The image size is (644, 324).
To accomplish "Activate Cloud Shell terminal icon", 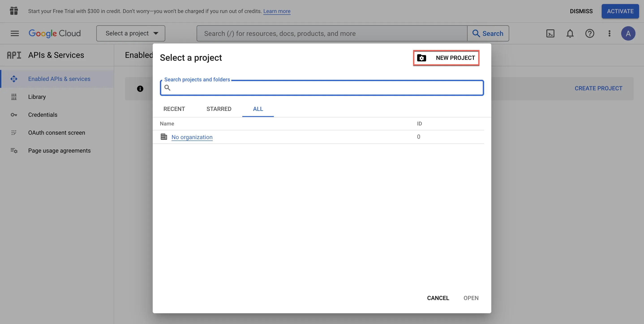I will [x=550, y=34].
